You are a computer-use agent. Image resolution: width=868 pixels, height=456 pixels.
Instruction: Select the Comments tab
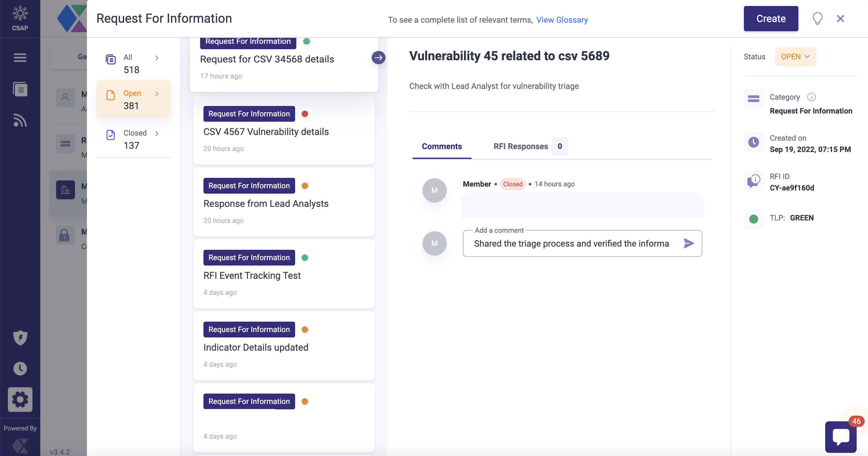(x=442, y=146)
